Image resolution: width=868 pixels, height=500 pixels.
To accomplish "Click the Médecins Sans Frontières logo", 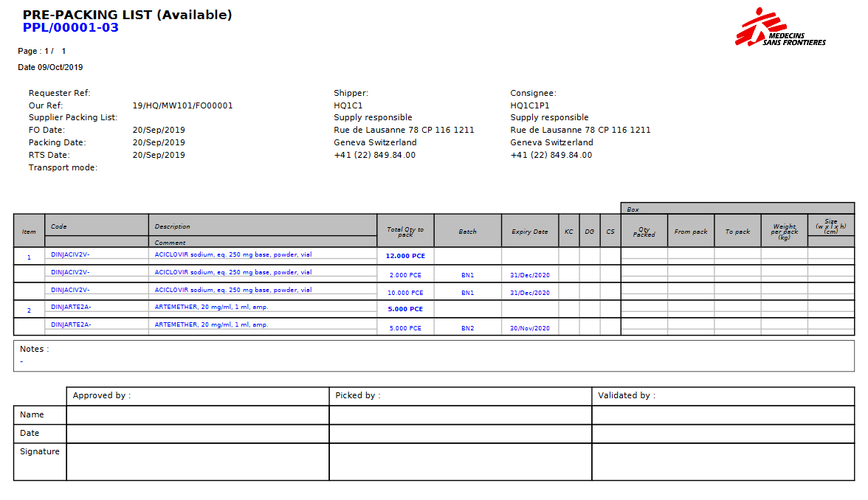I will coord(780,27).
